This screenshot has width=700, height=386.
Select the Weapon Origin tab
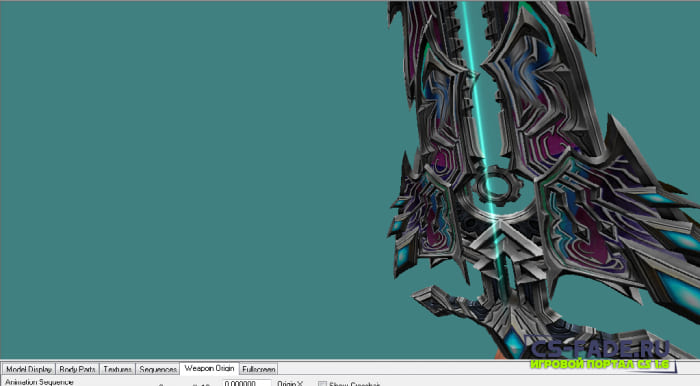tap(209, 369)
